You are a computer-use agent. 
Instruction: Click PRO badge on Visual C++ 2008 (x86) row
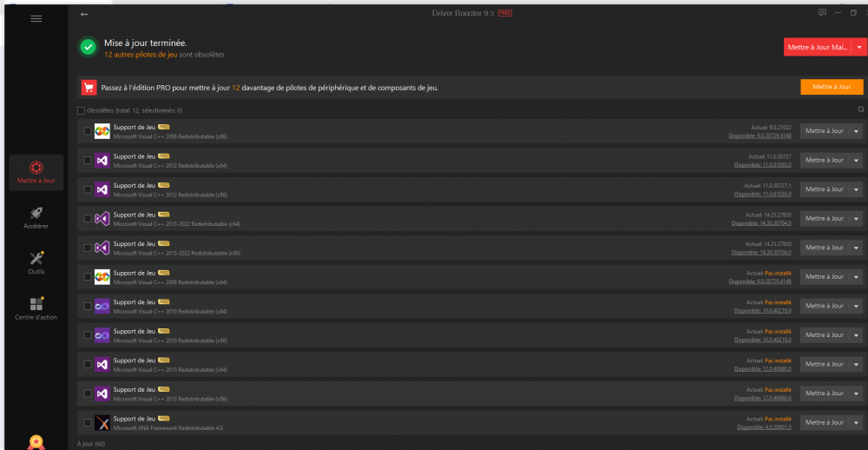164,127
